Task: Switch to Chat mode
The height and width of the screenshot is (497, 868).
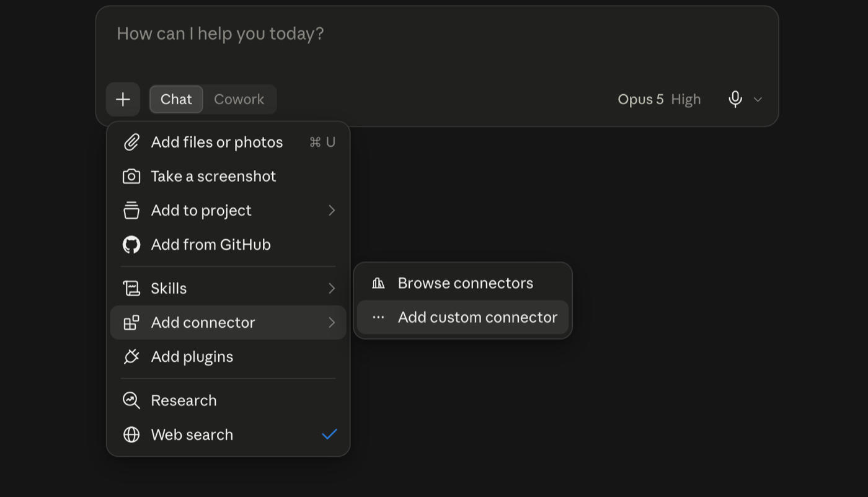Action: 176,99
